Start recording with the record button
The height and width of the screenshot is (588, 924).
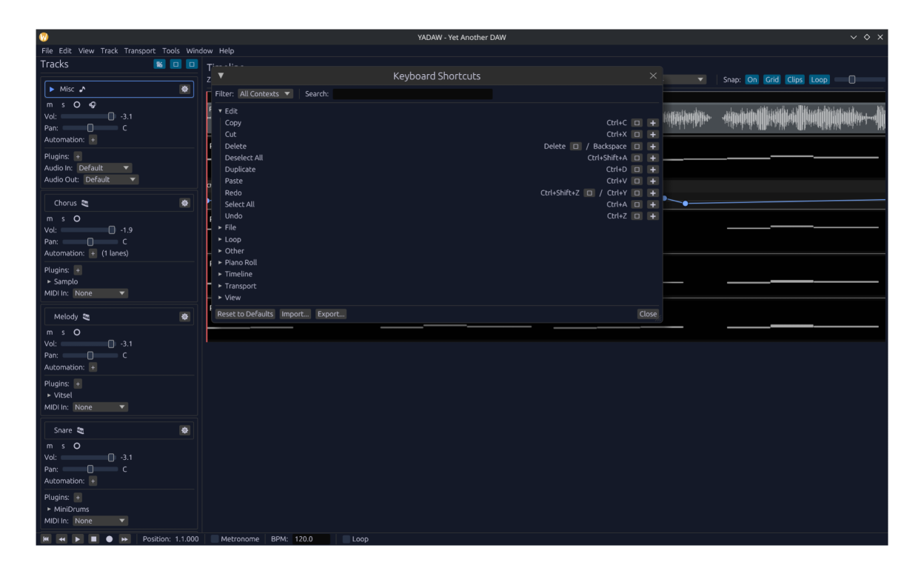110,539
